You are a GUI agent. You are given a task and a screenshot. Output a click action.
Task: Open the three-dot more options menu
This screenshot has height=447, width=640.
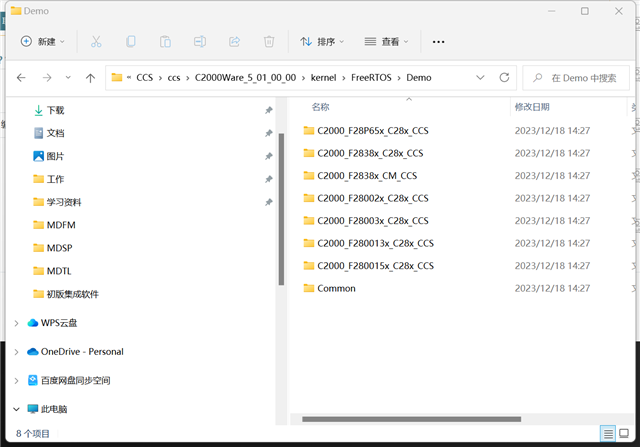438,42
